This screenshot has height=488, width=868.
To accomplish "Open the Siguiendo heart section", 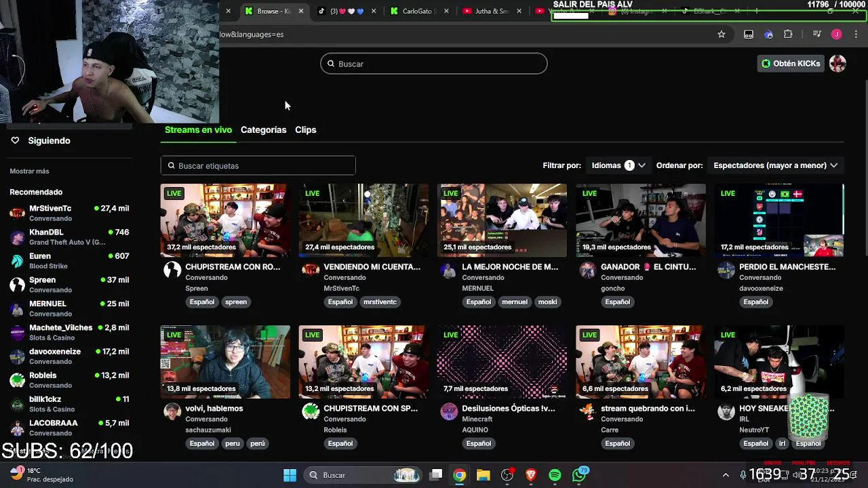I will pyautogui.click(x=41, y=140).
